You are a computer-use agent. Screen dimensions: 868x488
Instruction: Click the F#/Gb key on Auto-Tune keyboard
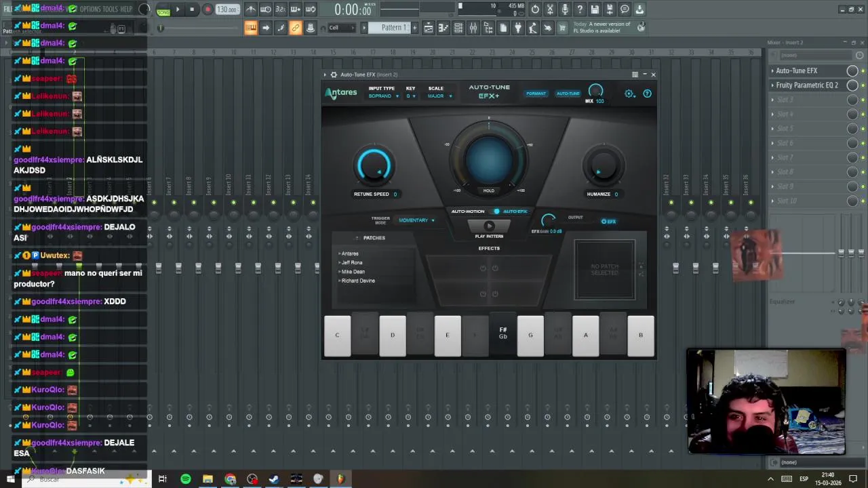tap(502, 333)
